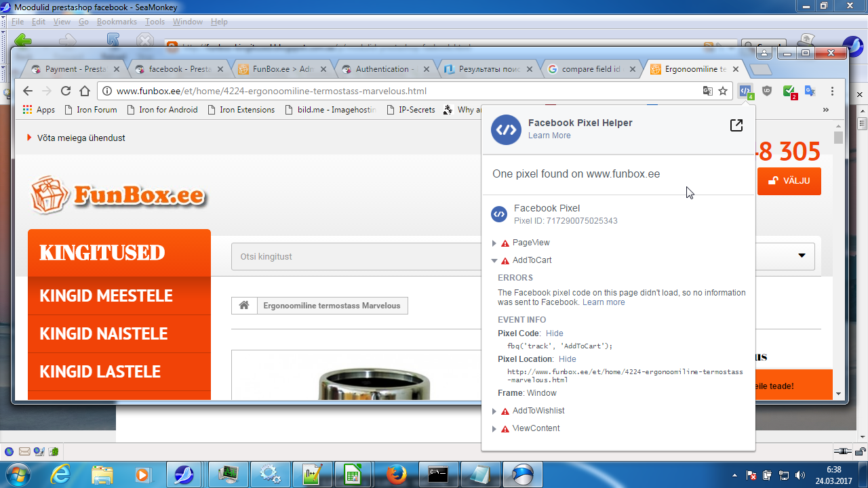This screenshot has height=488, width=868.
Task: Open the Tools menu in SeaMonkey
Action: point(155,22)
